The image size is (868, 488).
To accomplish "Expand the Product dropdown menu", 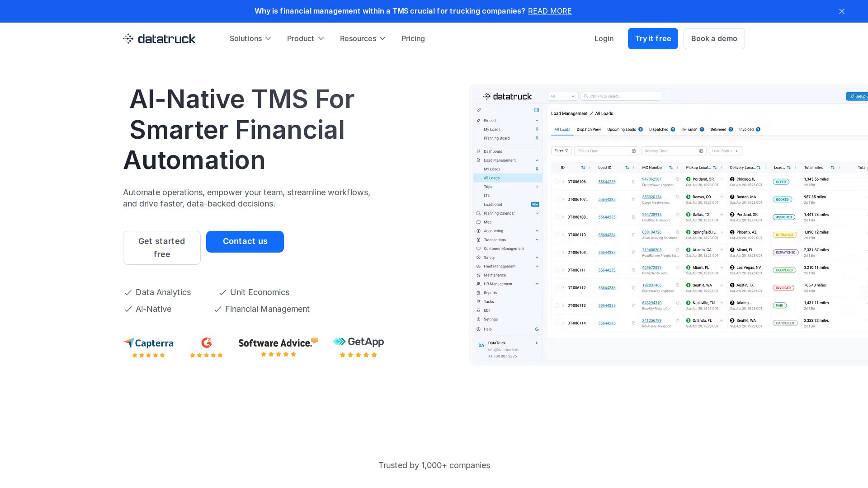I will [x=305, y=38].
